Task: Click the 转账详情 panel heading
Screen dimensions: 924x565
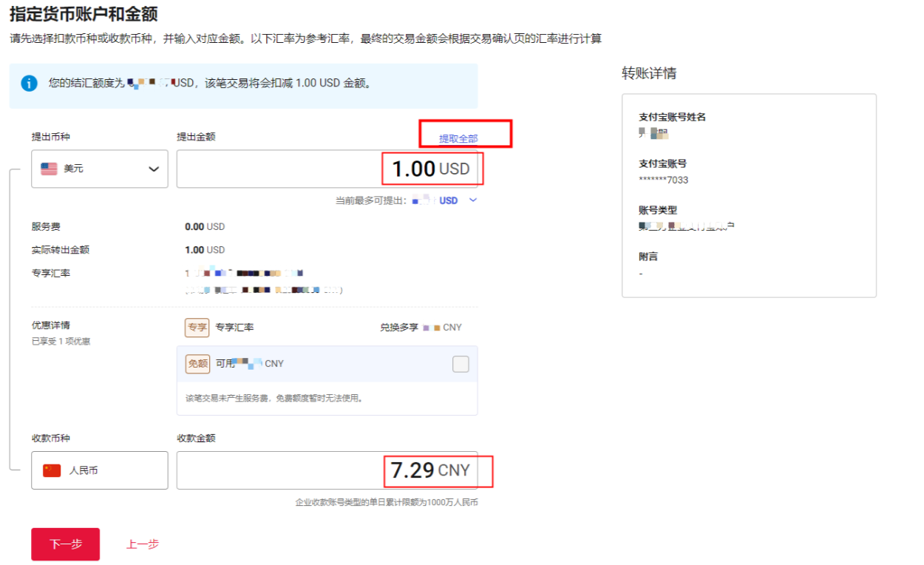Action: point(645,73)
